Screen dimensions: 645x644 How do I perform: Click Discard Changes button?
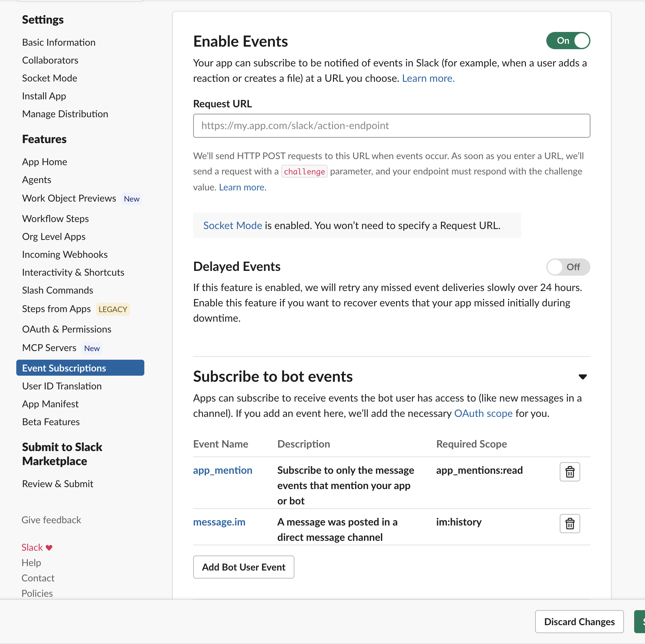pyautogui.click(x=579, y=622)
